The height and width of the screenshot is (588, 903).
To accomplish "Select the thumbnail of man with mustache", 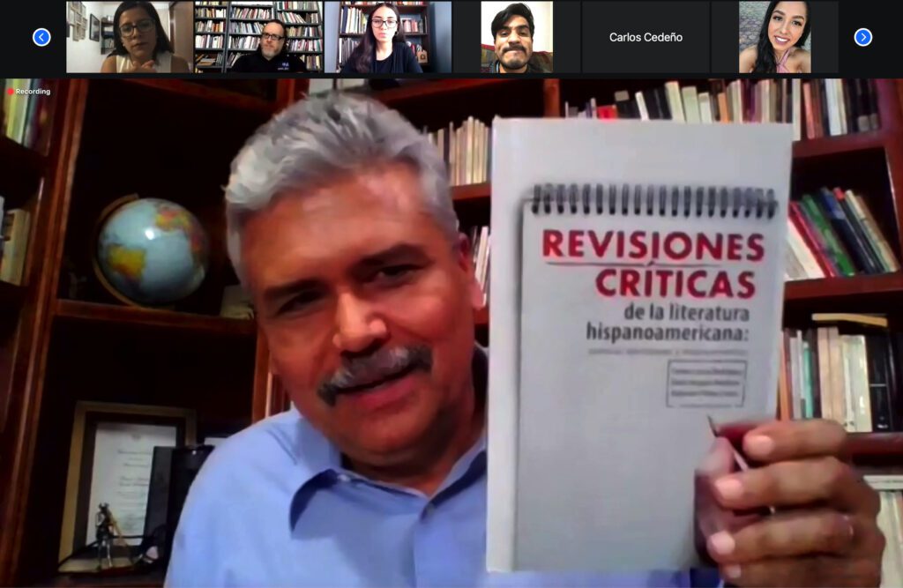I will coord(517,37).
